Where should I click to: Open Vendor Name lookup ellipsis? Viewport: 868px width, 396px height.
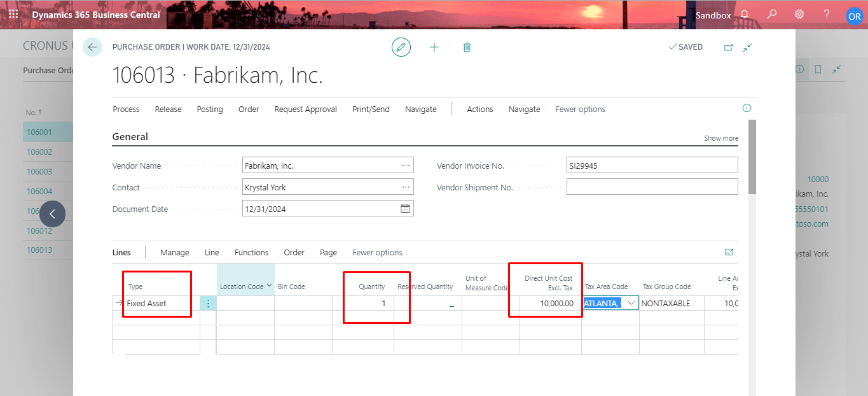pos(406,166)
